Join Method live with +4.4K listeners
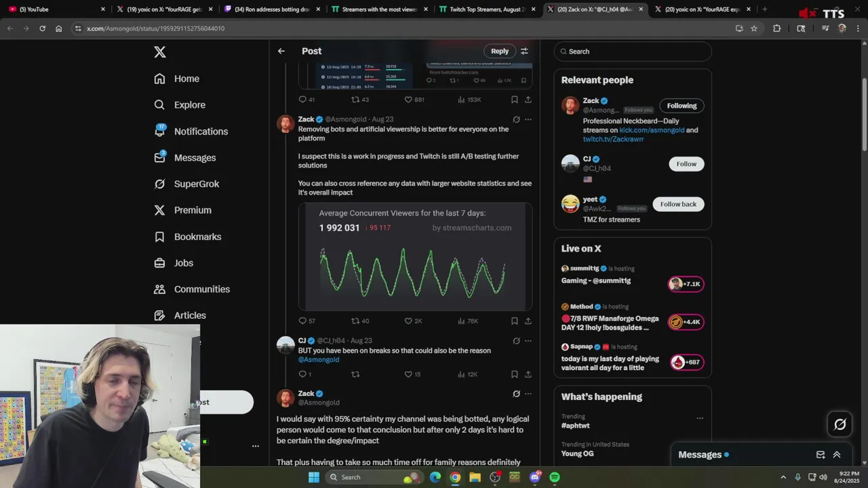Image resolution: width=868 pixels, height=488 pixels. (686, 322)
